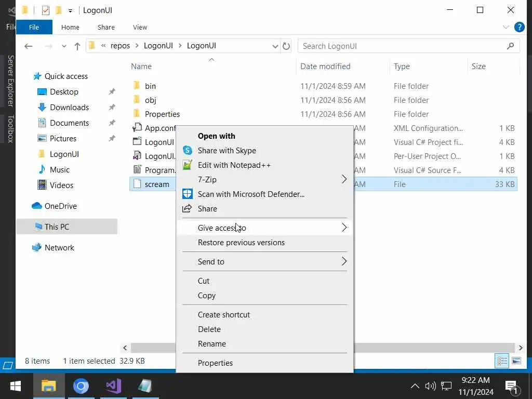
Task: Open Music in navigation pane
Action: 59,170
